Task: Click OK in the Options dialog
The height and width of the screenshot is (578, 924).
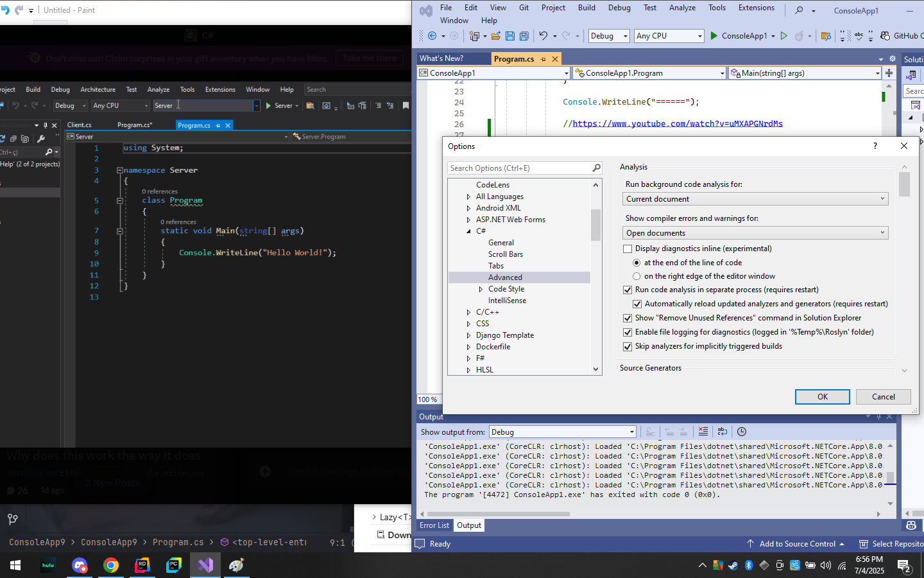Action: coord(822,397)
